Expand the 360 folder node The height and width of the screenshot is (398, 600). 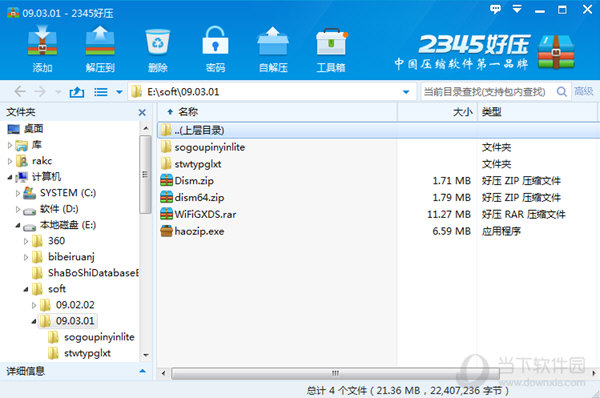(26, 241)
